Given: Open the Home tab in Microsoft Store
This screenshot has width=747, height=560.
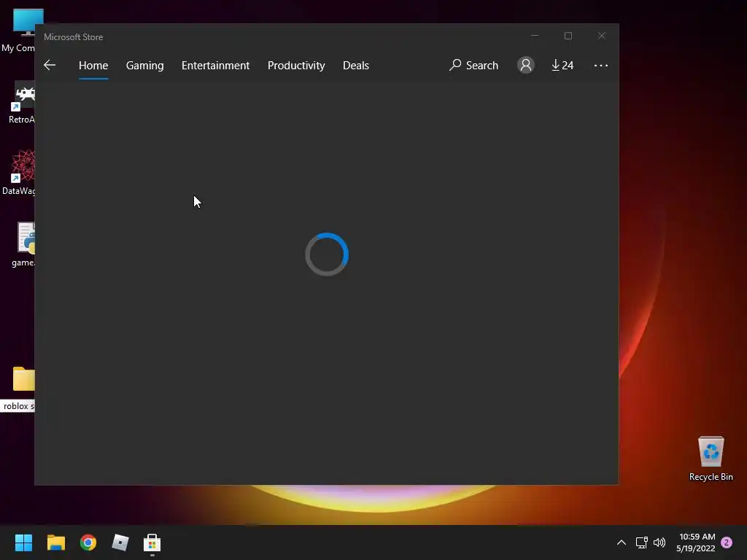Looking at the screenshot, I should tap(93, 65).
